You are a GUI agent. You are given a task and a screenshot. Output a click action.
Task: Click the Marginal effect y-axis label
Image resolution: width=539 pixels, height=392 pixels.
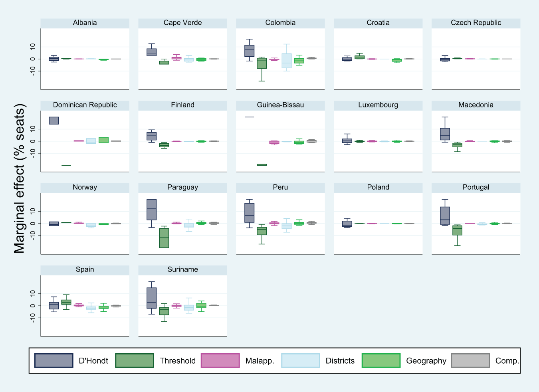tap(20, 178)
